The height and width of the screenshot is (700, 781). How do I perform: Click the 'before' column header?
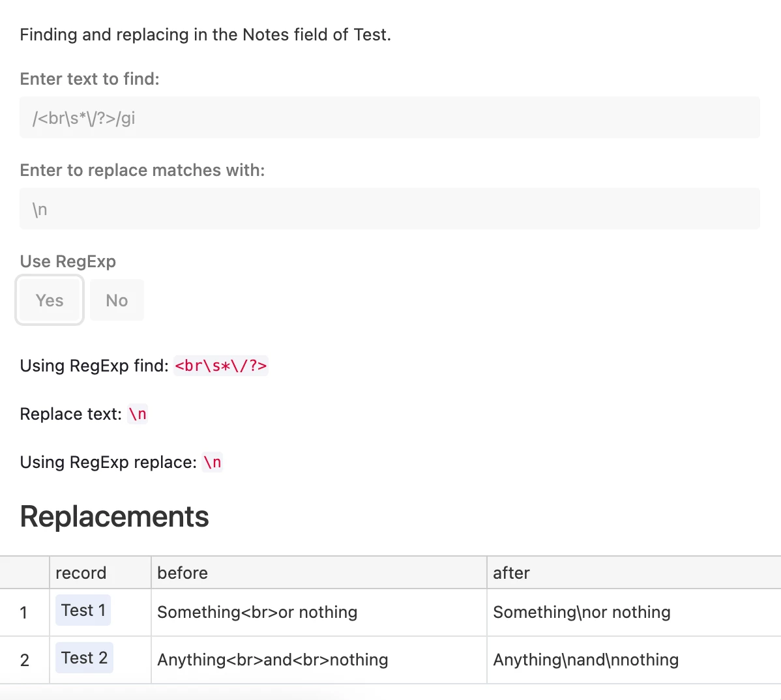(x=183, y=573)
